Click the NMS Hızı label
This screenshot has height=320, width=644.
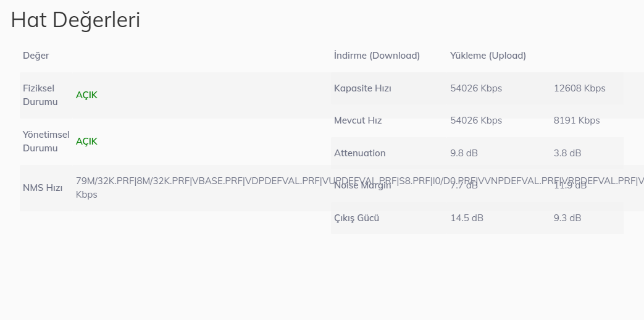point(43,188)
